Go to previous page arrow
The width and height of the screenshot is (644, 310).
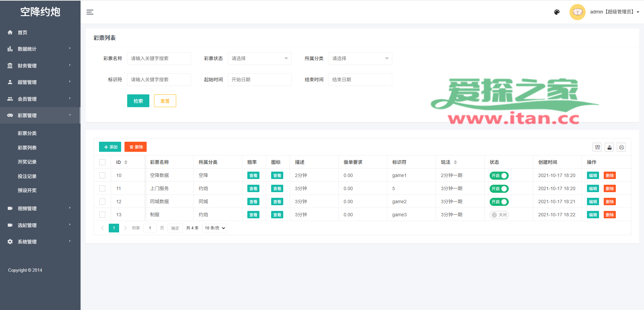[x=102, y=228]
